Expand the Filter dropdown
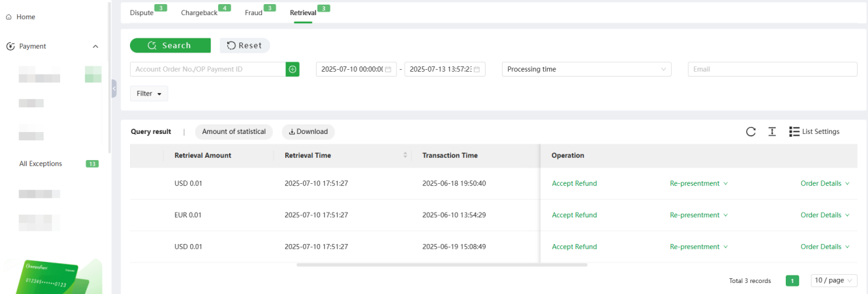 (x=149, y=94)
